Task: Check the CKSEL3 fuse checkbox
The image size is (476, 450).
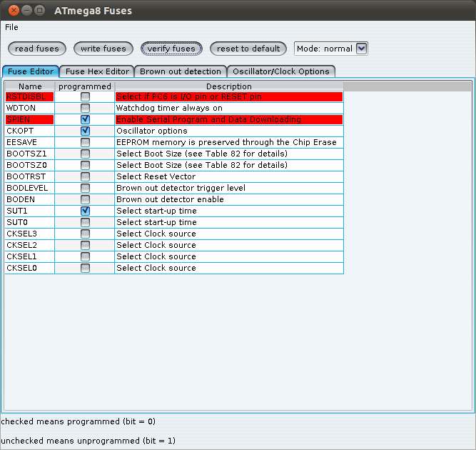Action: tap(85, 234)
